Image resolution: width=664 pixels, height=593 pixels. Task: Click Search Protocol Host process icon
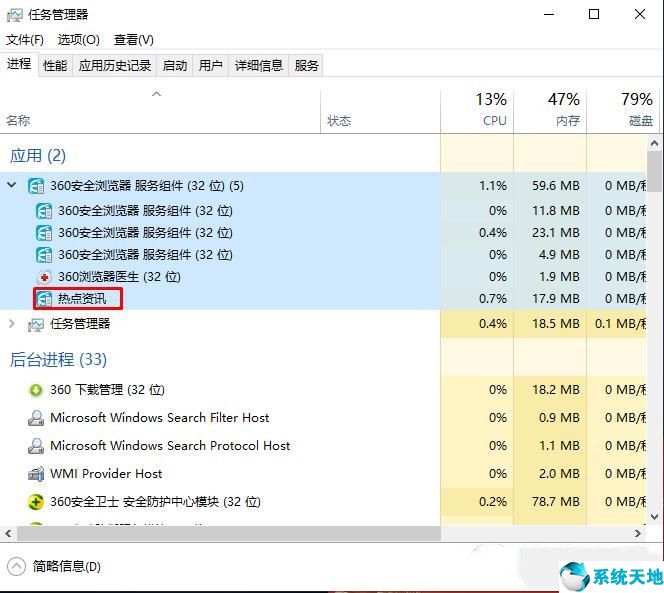point(36,446)
